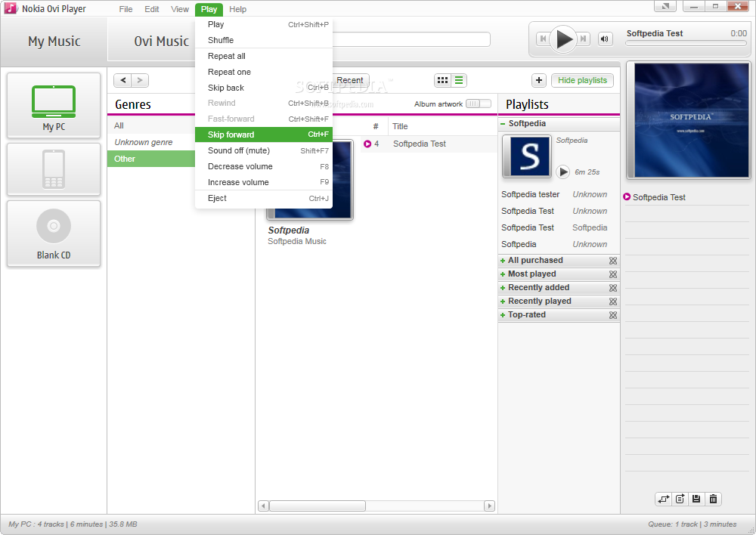
Task: Click the volume speaker icon
Action: [605, 39]
